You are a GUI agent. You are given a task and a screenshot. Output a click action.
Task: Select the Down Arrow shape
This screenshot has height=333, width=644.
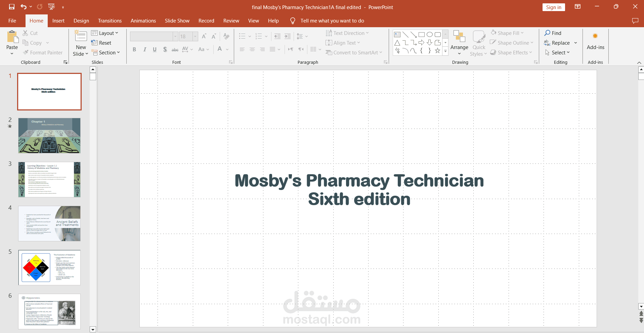click(429, 43)
